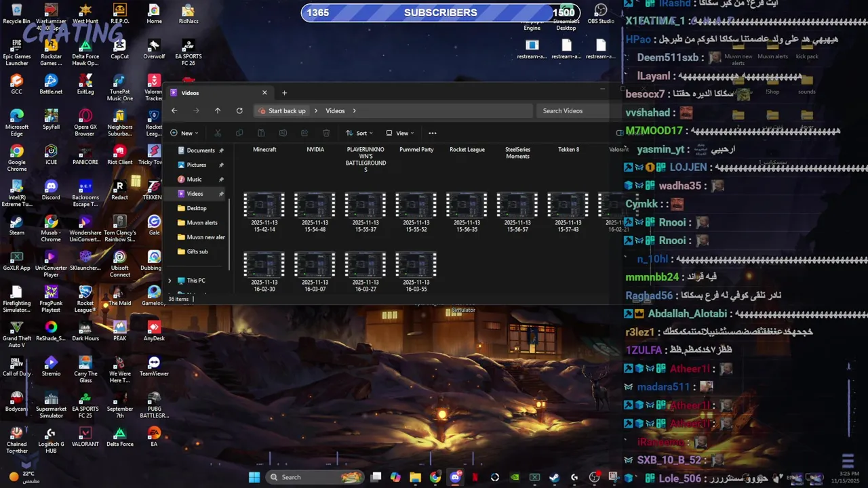Open the Battle.net desktop shortcut
Image resolution: width=868 pixels, height=488 pixels.
click(51, 84)
